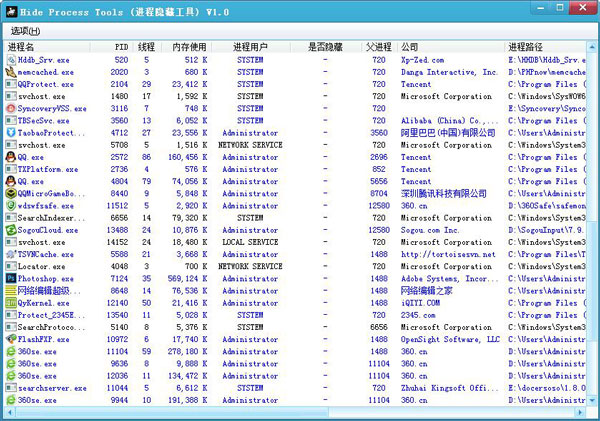The width and height of the screenshot is (600, 421).
Task: Click the Hddb_Srv.exe process icon
Action: [x=11, y=60]
